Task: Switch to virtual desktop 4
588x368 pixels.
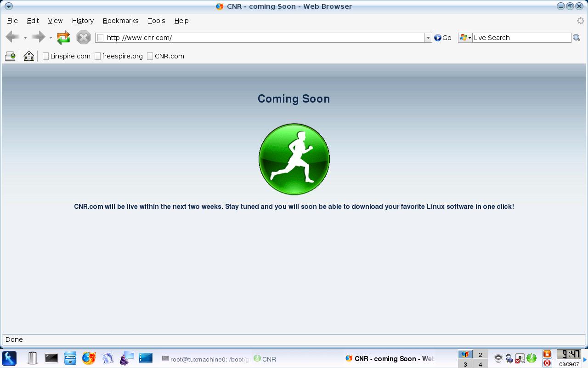Action: pyautogui.click(x=480, y=364)
